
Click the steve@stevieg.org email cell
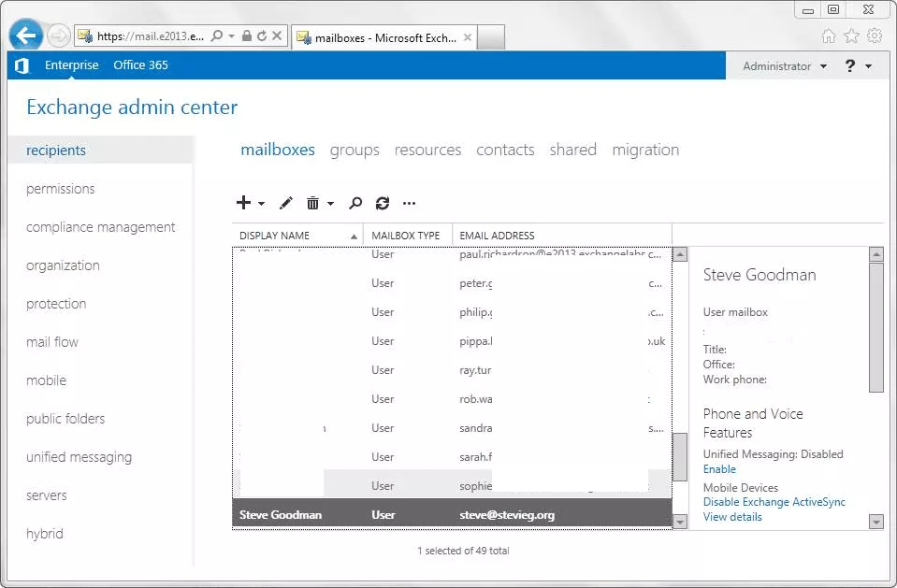(507, 515)
